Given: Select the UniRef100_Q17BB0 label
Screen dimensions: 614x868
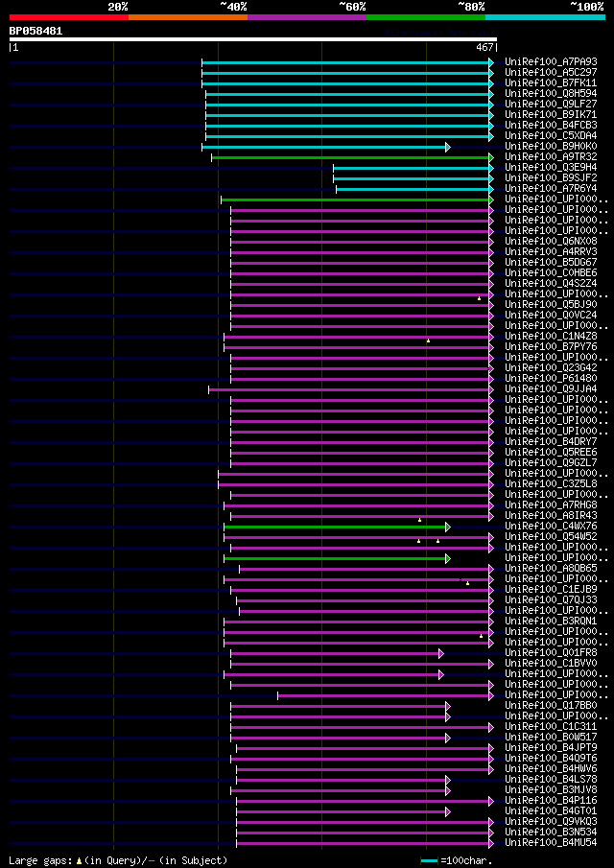Looking at the screenshot, I should point(551,705).
